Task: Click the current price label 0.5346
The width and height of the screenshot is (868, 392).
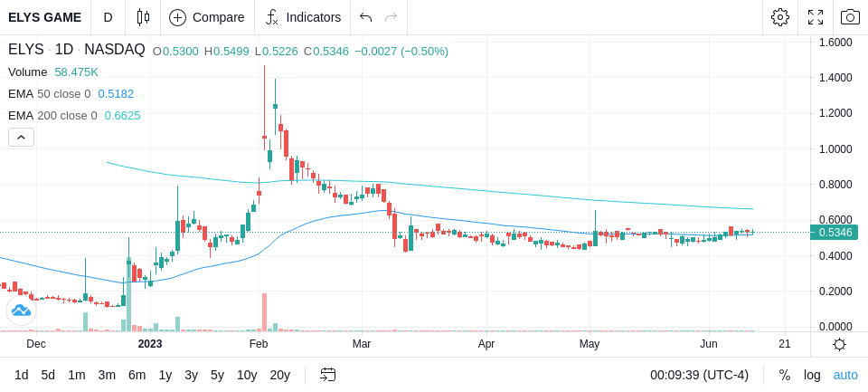Action: point(835,233)
